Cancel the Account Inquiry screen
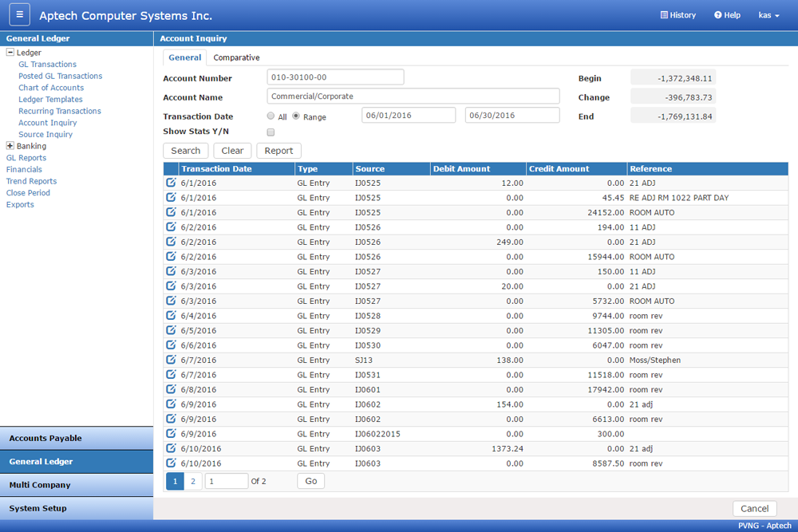Image resolution: width=798 pixels, height=532 pixels. coord(754,508)
